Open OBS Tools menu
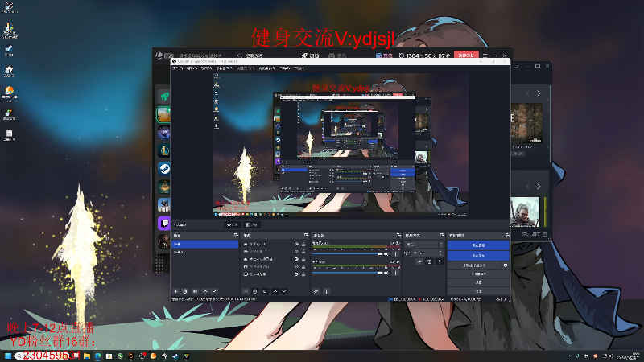Image resolution: width=644 pixels, height=362 pixels. pyautogui.click(x=285, y=68)
